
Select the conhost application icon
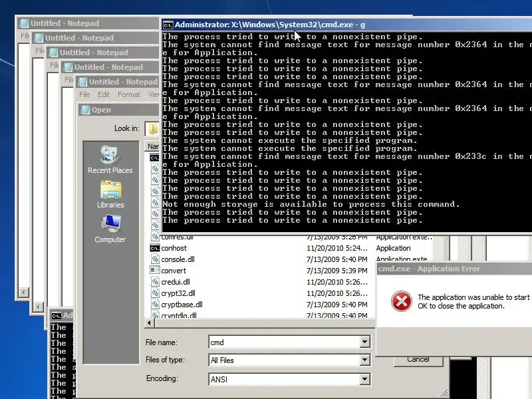point(155,248)
